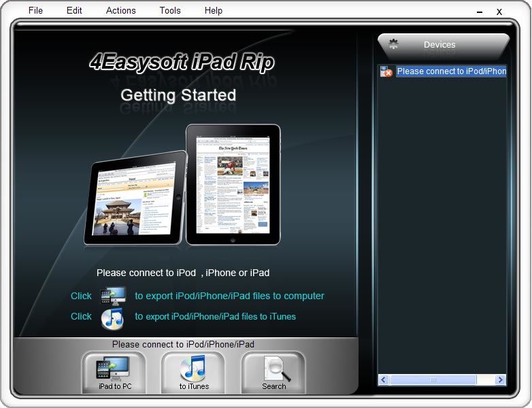Click 'to export iPod/iPhone/iPad files to iTunes' text
This screenshot has height=408, width=532.
(x=215, y=316)
